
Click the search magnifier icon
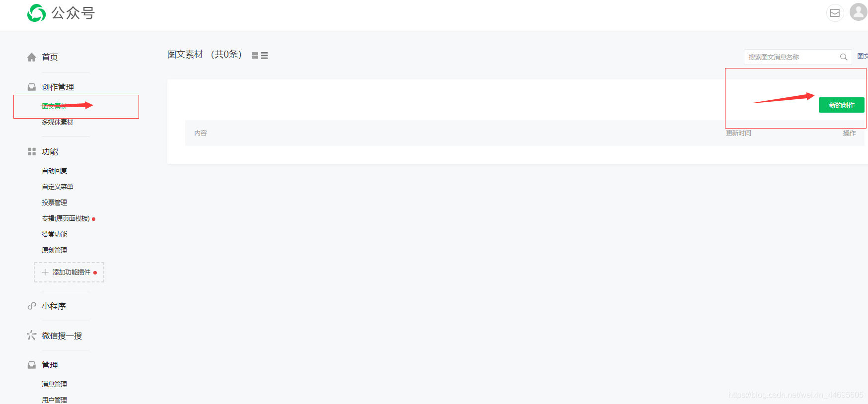[x=843, y=57]
